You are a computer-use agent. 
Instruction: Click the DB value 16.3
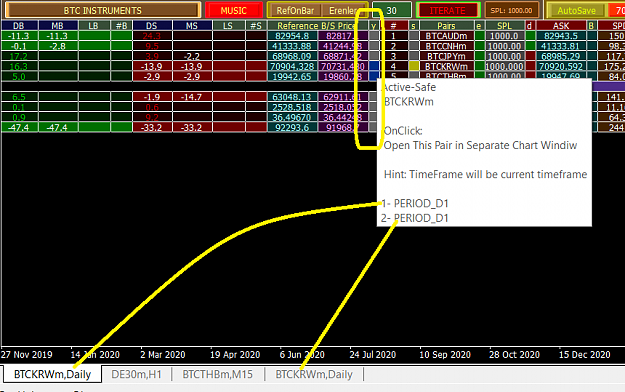(19, 66)
